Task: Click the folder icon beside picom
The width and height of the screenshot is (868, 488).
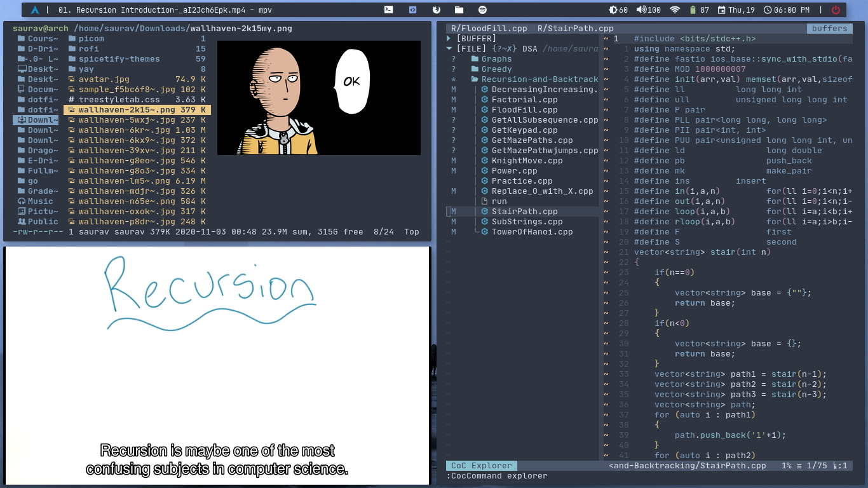Action: tap(72, 39)
